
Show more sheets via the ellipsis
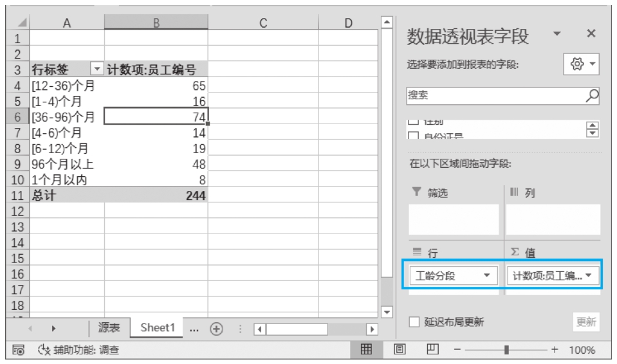click(194, 329)
